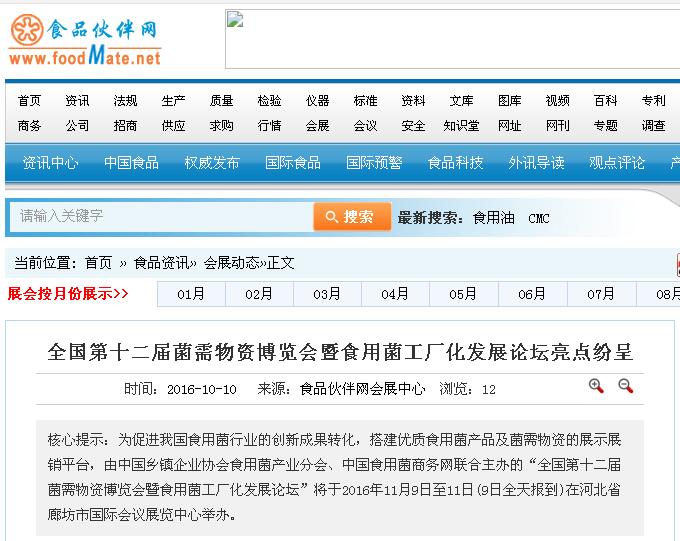Go to the 食品科技 tab
The width and height of the screenshot is (680, 541).
455,163
